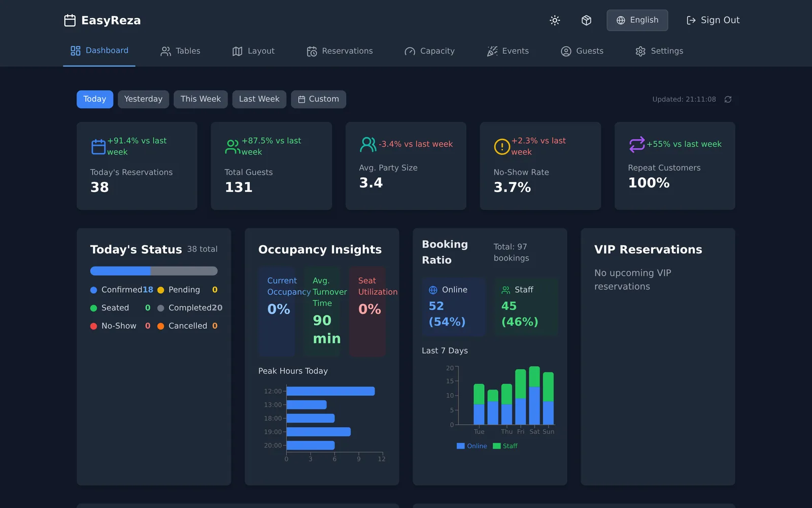Click the 13:00 peak hours bar
Viewport: 812px width, 508px height.
tap(307, 405)
